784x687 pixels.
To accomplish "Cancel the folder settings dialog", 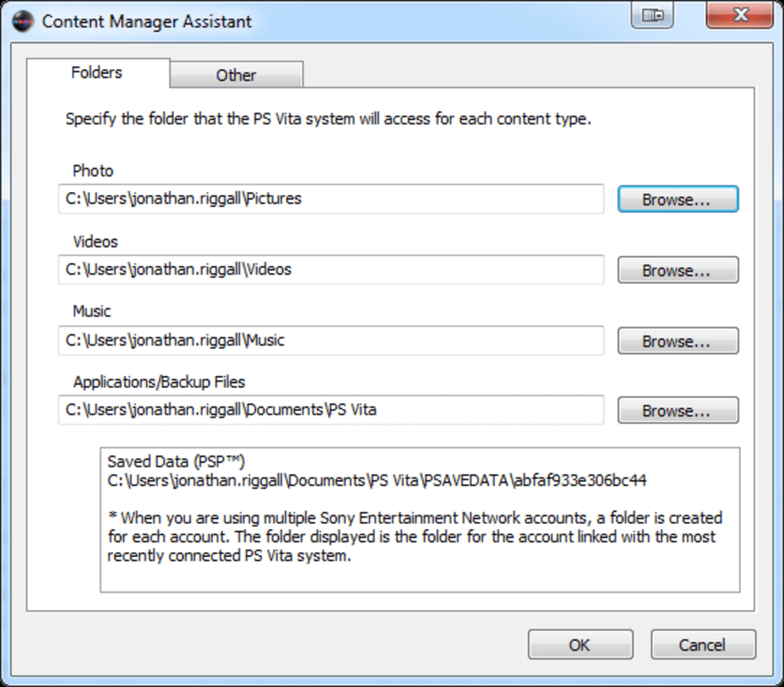I will click(x=703, y=645).
